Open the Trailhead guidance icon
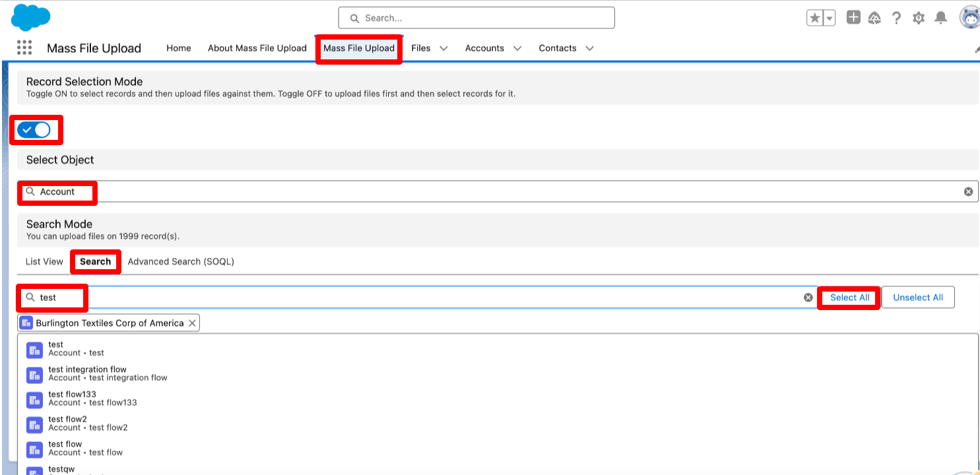The height and width of the screenshot is (475, 980). [874, 18]
